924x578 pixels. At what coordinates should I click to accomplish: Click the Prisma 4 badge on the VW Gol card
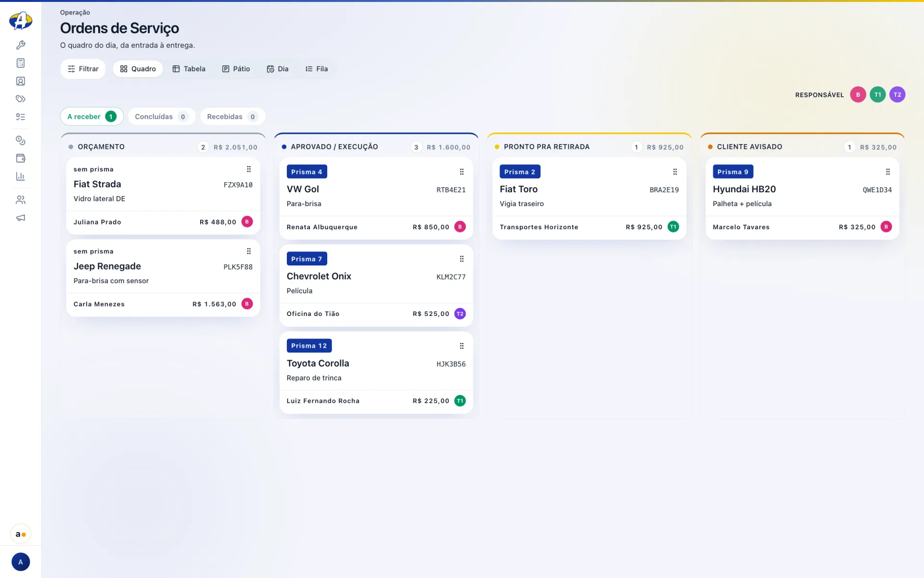[307, 172]
